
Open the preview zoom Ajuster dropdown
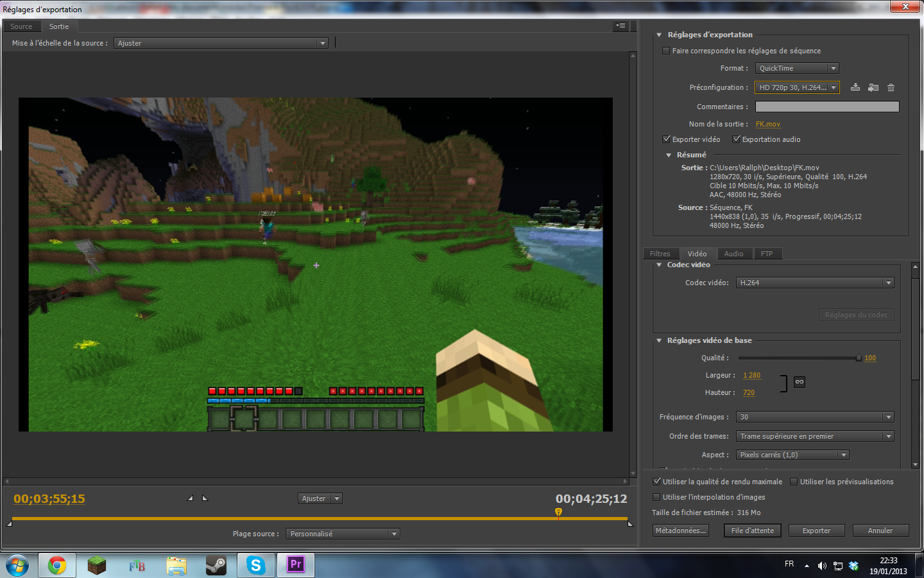pyautogui.click(x=320, y=498)
